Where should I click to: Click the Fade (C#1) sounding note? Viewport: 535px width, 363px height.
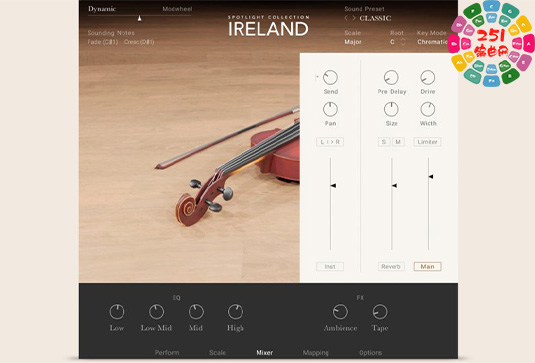click(x=103, y=42)
